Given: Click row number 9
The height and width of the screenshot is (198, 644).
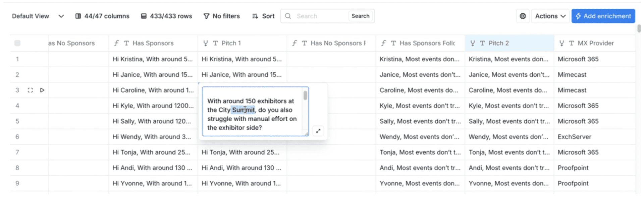Looking at the screenshot, I should pos(17,184).
